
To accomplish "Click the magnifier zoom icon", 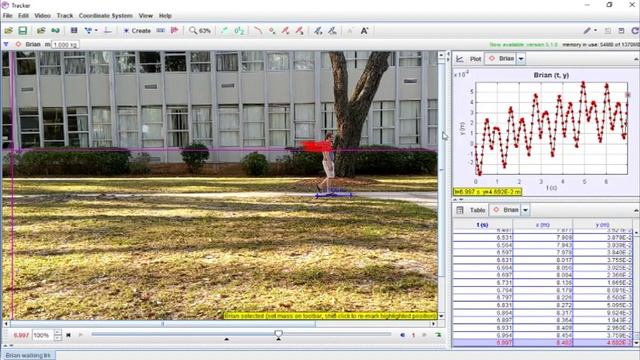I will point(193,31).
